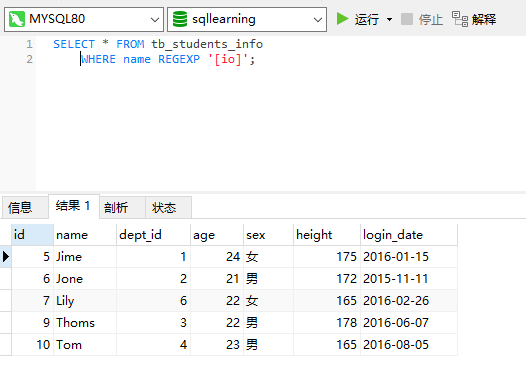This screenshot has height=373, width=526.
Task: Select the cell with name Tom
Action: (85, 345)
